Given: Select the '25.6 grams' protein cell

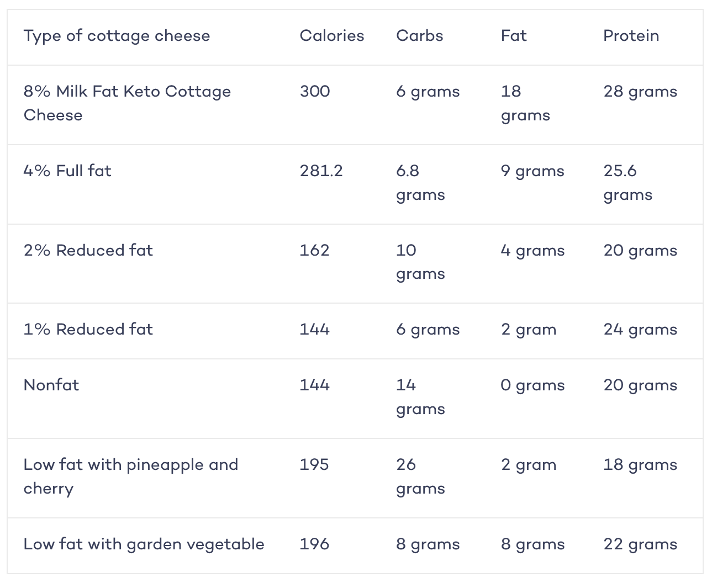Looking at the screenshot, I should point(627,183).
